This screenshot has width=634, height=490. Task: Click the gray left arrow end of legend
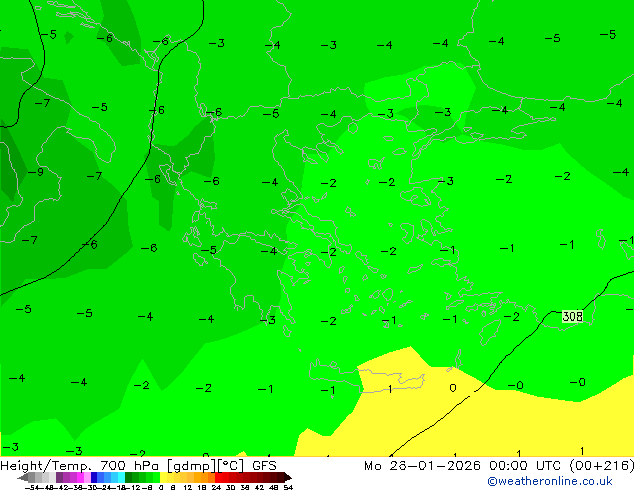coord(22,477)
